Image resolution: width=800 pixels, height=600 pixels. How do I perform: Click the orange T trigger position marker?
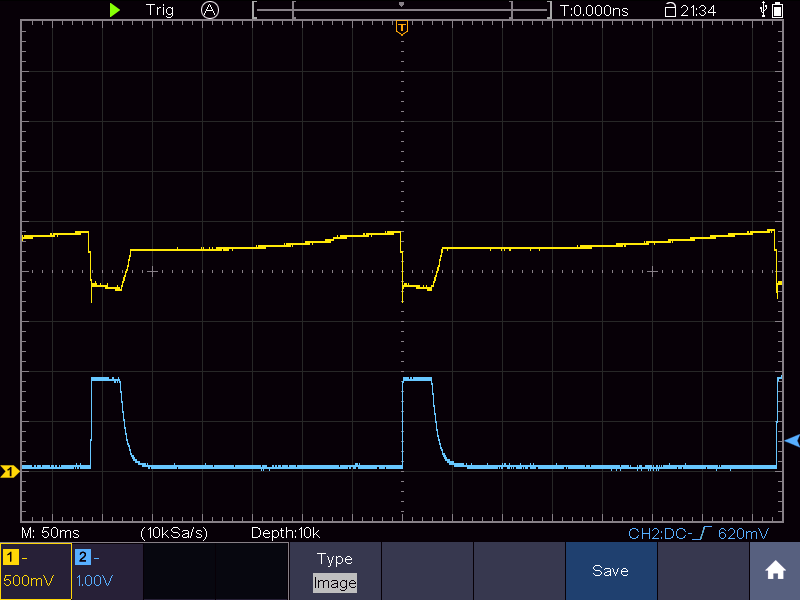[x=402, y=28]
